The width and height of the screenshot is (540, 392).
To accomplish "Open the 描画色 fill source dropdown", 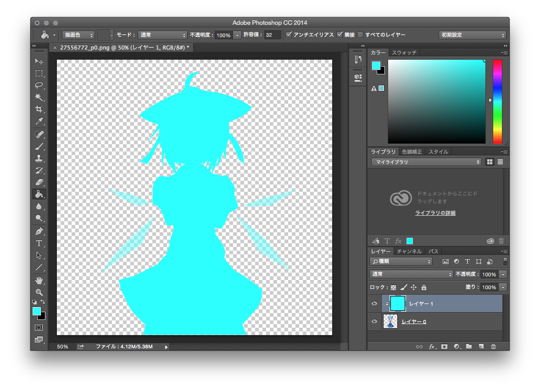I will click(78, 35).
